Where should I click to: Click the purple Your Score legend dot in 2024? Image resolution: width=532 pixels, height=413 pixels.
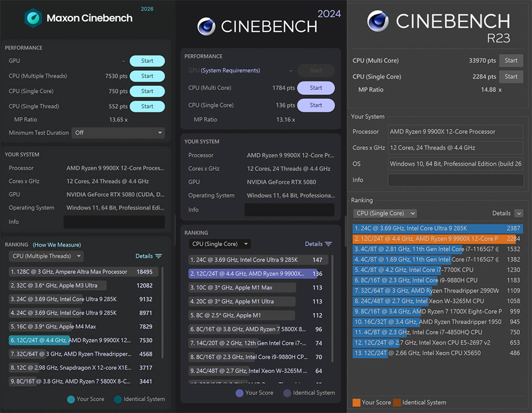(239, 393)
